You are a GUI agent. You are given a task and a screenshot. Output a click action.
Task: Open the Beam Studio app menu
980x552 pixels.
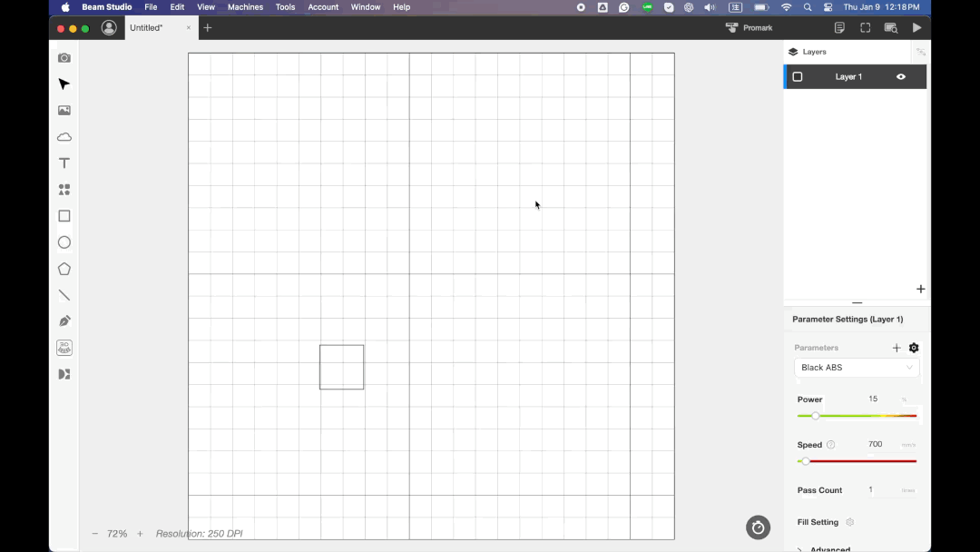(107, 7)
